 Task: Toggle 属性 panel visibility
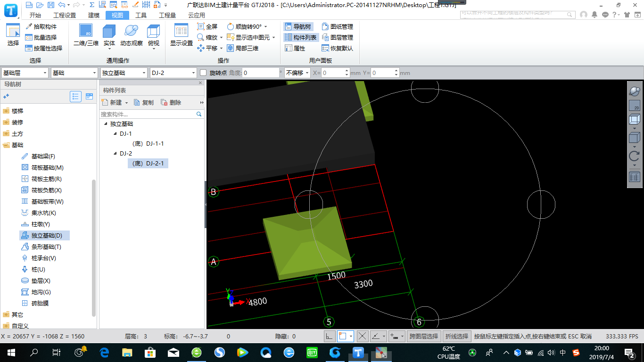(295, 48)
